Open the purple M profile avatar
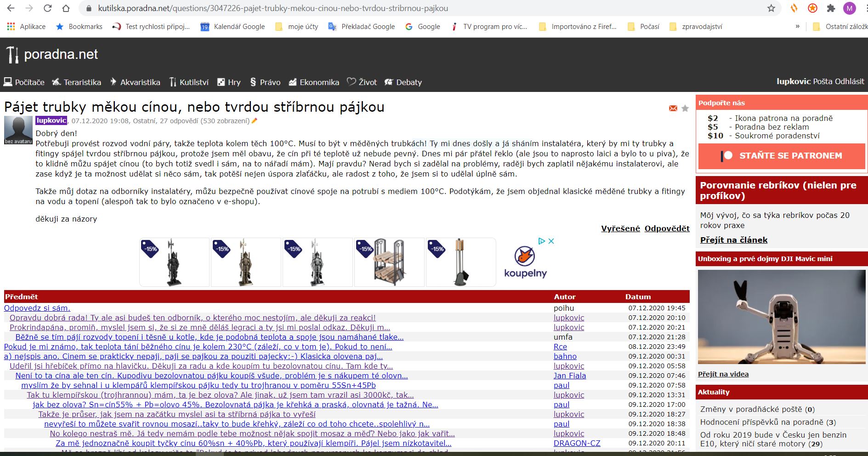Viewport: 868px width, 456px height. 849,8
